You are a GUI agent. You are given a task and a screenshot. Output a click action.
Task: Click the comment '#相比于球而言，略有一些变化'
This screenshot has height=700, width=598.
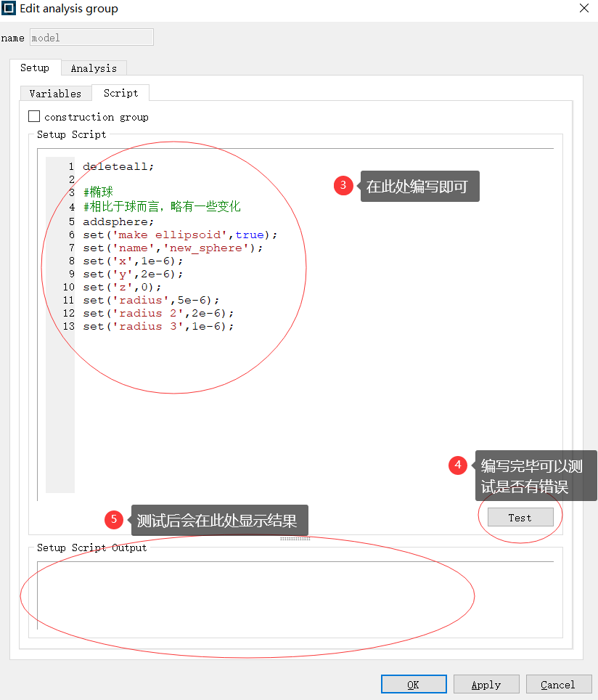coord(162,206)
